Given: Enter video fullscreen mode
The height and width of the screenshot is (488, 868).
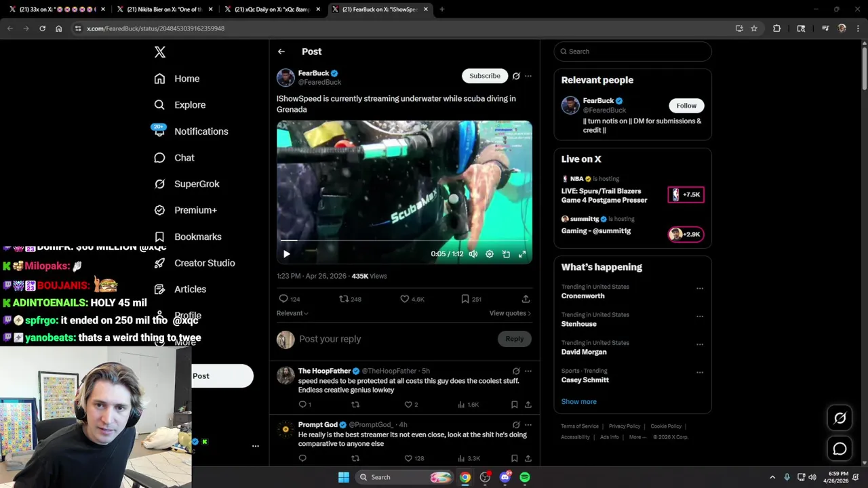Looking at the screenshot, I should click(x=522, y=254).
